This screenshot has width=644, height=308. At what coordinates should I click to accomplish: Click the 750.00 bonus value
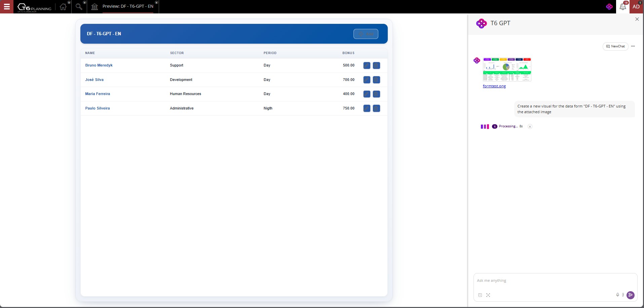pyautogui.click(x=349, y=108)
